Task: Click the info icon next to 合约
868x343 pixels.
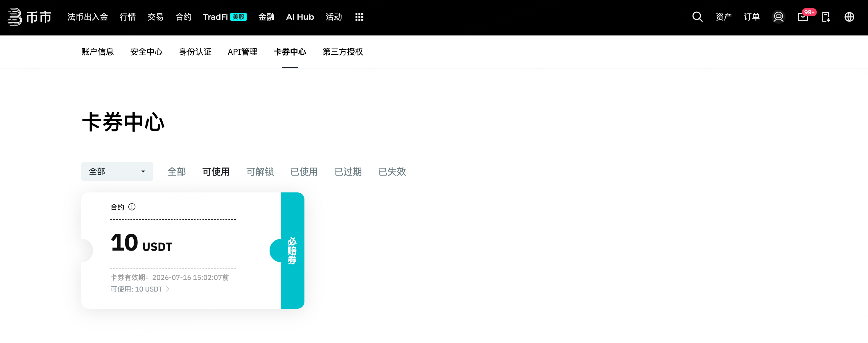Action: tap(132, 207)
